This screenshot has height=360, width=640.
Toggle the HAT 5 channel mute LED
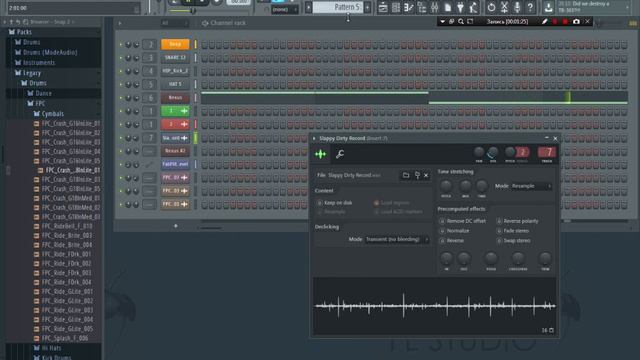[x=121, y=84]
